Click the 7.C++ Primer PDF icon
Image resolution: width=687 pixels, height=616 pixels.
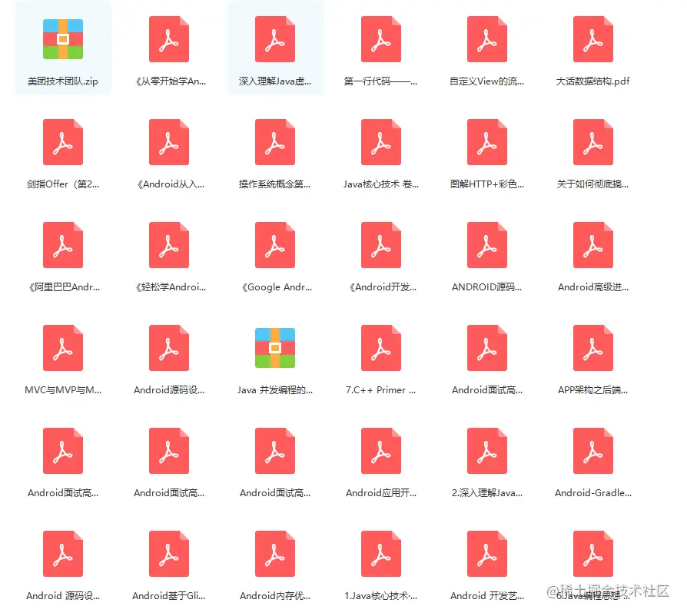[x=380, y=348]
